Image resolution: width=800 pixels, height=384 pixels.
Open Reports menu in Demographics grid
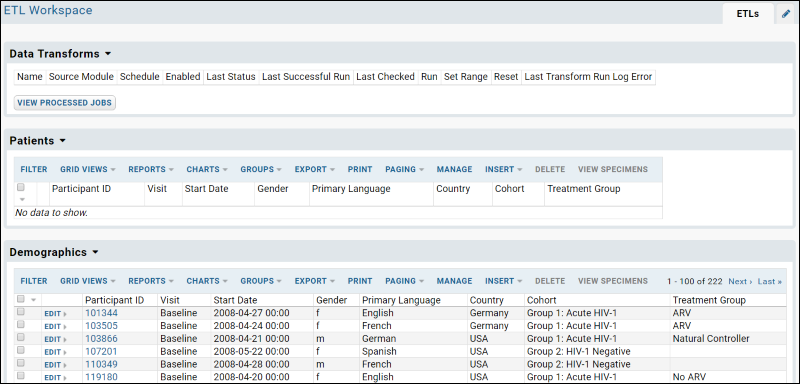[x=151, y=281]
